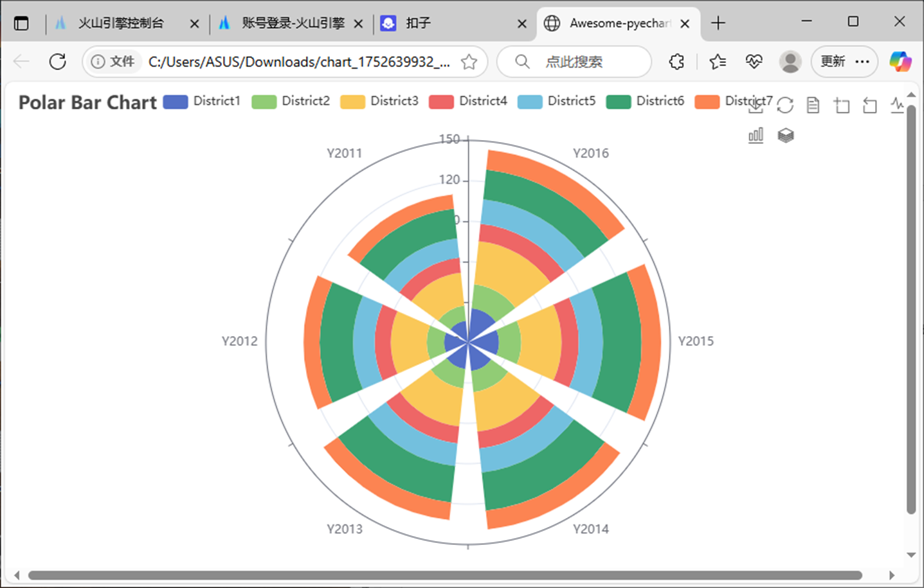Image resolution: width=924 pixels, height=588 pixels.
Task: Open the browser profile menu
Action: 790,62
